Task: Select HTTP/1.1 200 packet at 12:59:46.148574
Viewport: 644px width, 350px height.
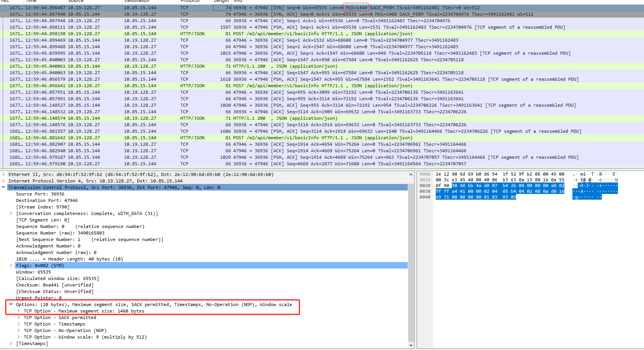Action: coord(230,118)
